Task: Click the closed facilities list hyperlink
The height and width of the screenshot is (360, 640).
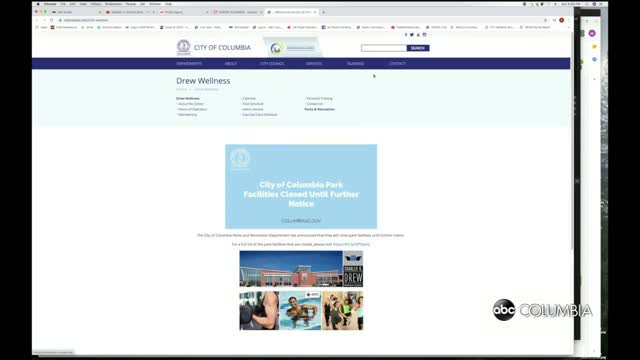Action: coord(351,244)
